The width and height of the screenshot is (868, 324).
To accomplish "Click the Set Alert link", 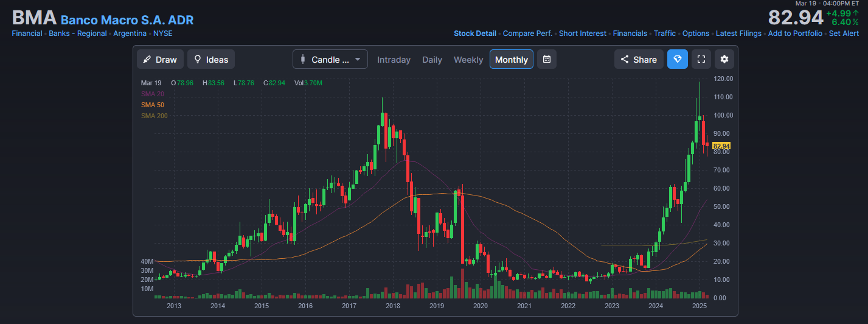I will 844,33.
